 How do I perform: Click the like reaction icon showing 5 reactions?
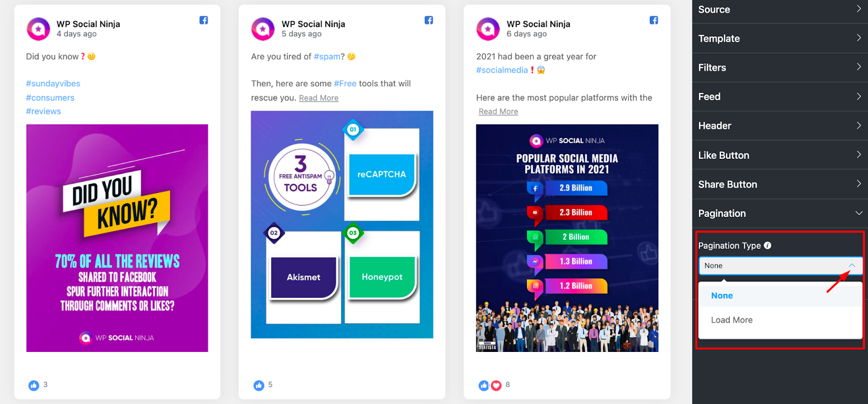point(259,385)
